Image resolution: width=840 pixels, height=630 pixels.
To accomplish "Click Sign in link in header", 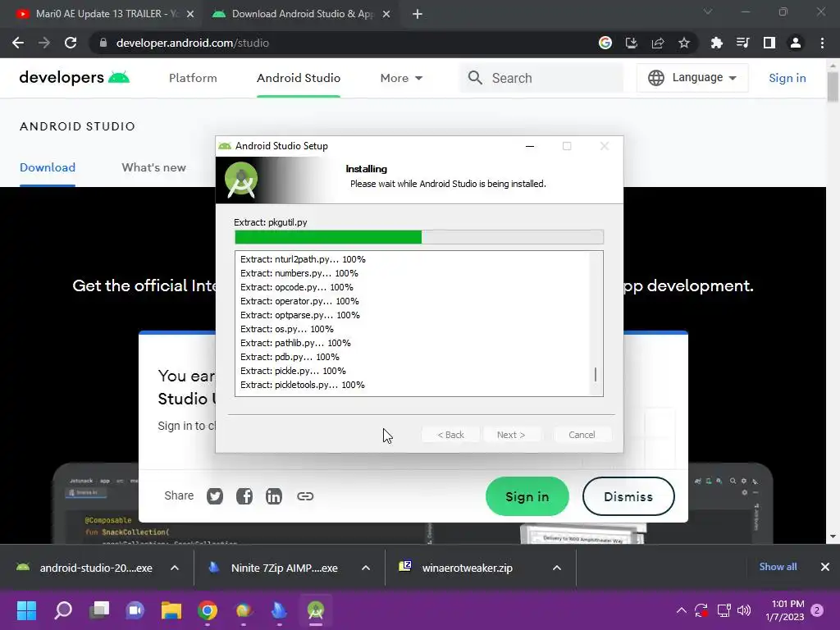I will click(787, 78).
